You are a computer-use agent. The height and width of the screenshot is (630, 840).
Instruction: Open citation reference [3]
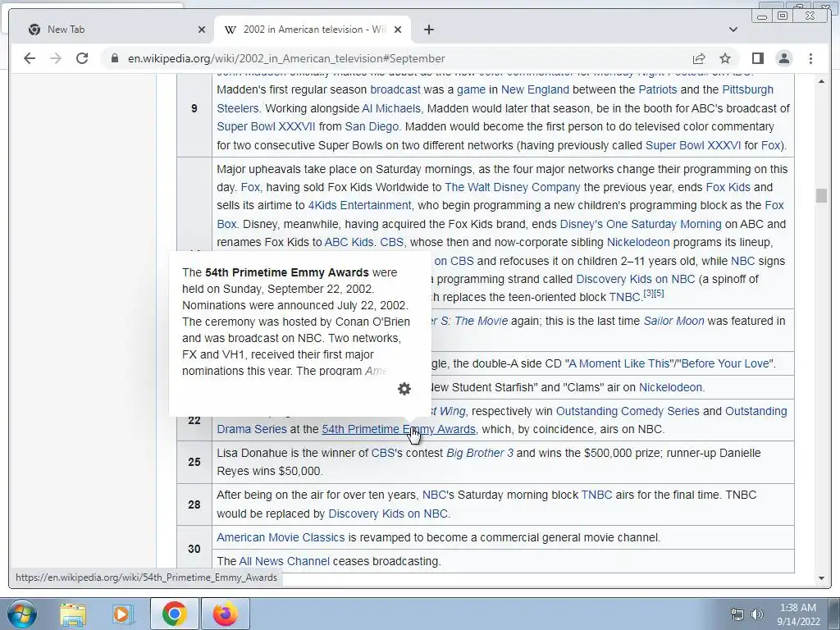[648, 293]
